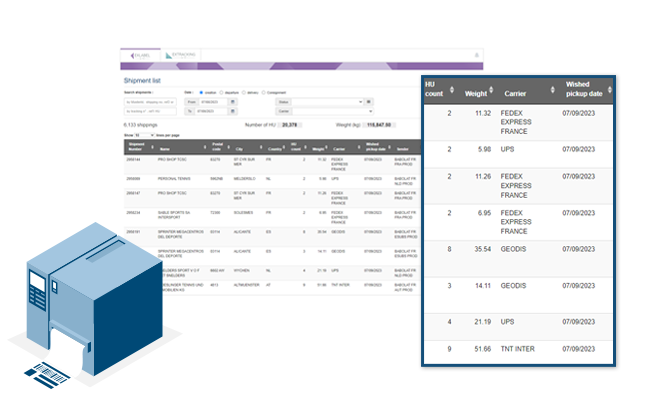650x400 pixels.
Task: Click weight 6.95 in the enlarged panel
Action: (x=484, y=213)
